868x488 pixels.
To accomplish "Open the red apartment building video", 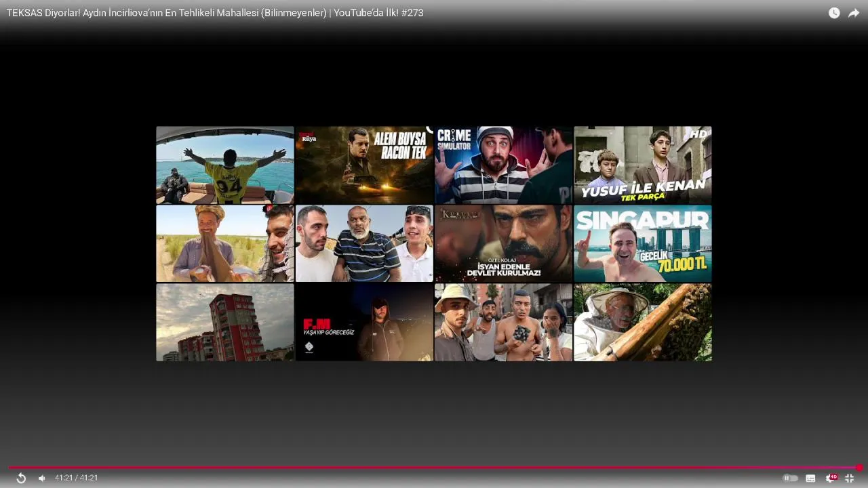I will click(x=225, y=322).
